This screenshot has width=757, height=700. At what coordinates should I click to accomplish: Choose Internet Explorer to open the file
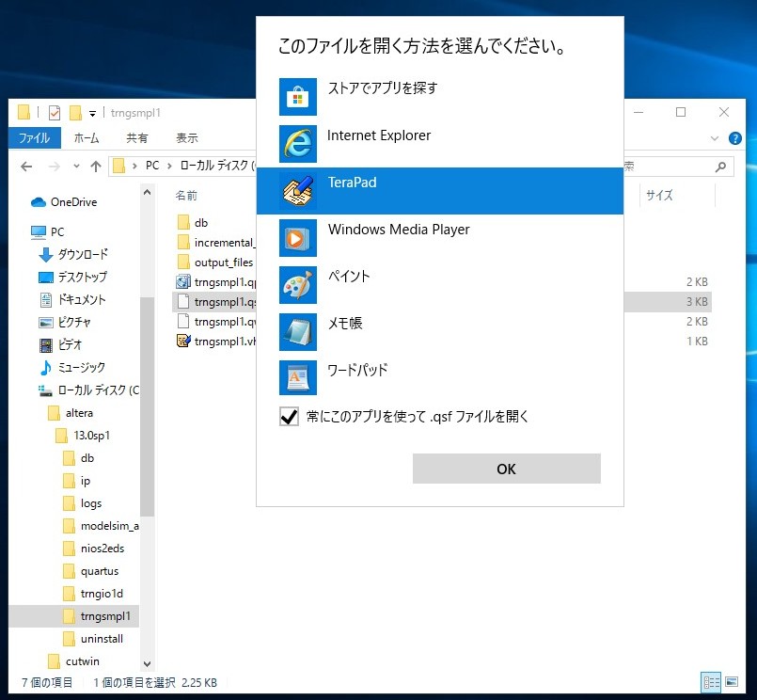pos(440,143)
